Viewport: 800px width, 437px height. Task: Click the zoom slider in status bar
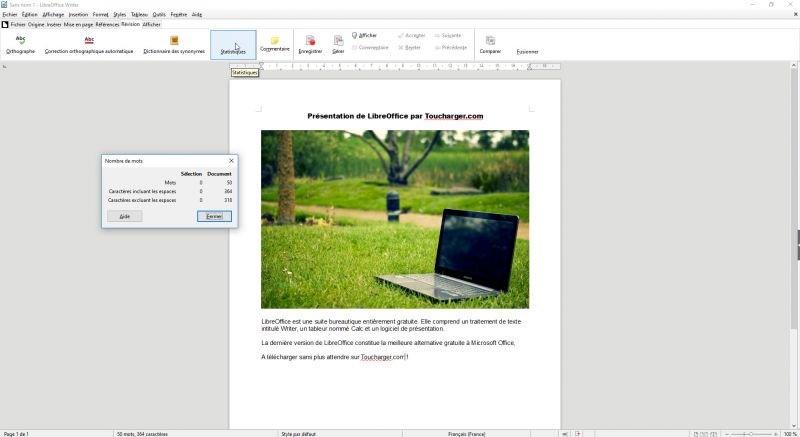tap(751, 434)
